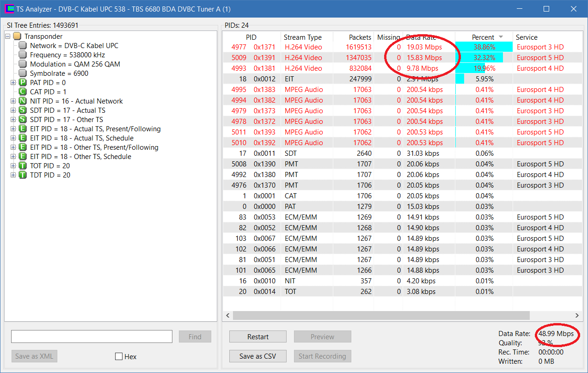Click the search input field beside Find
The width and height of the screenshot is (588, 373).
92,336
